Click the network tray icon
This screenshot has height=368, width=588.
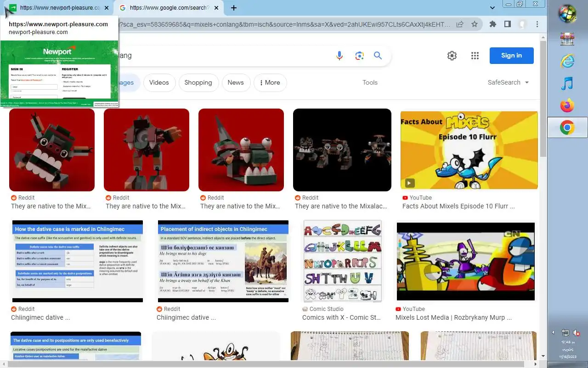click(x=565, y=333)
